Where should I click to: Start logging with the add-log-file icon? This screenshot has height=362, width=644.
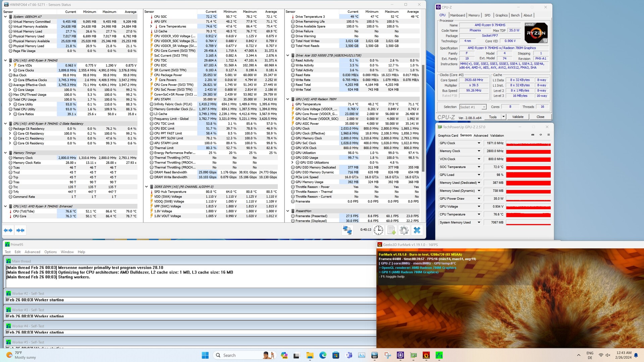(391, 230)
